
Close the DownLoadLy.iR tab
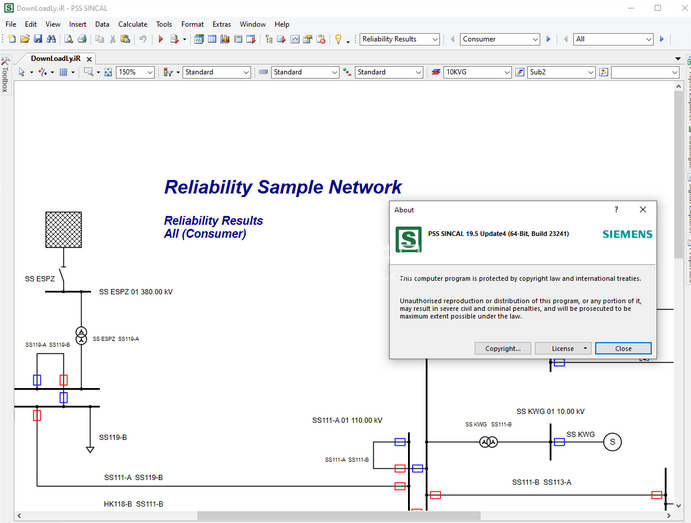coord(89,59)
